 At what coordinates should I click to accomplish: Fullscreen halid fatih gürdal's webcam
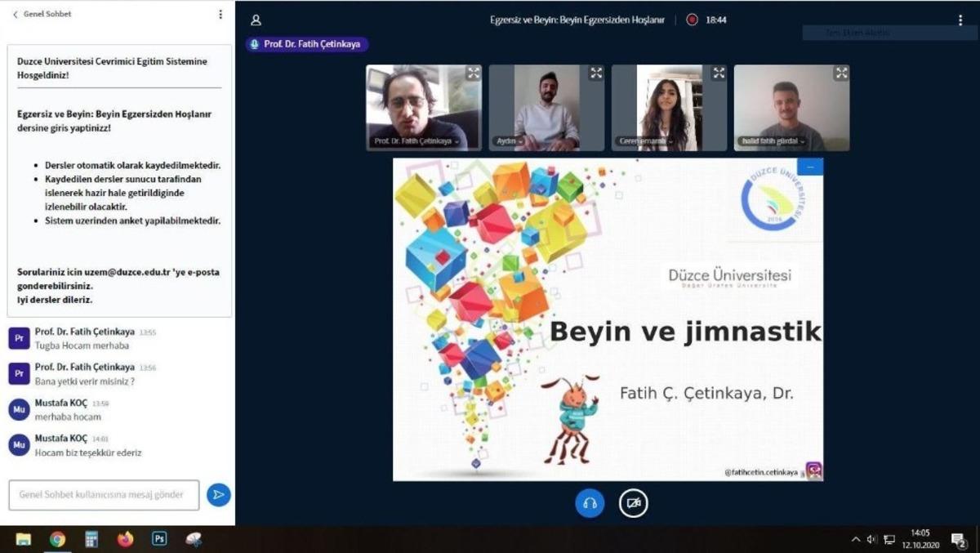[841, 72]
